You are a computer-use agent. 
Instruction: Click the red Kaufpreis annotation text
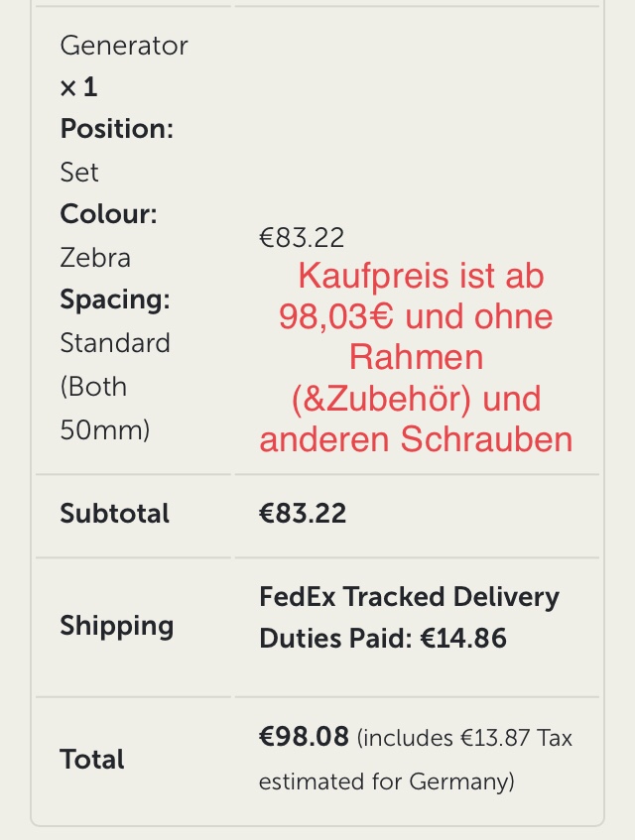[x=416, y=357]
